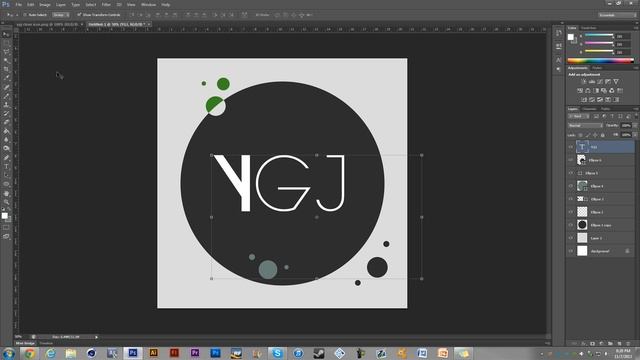Open the Opacity slider dropdown arrow
640x360 pixels.
click(635, 126)
